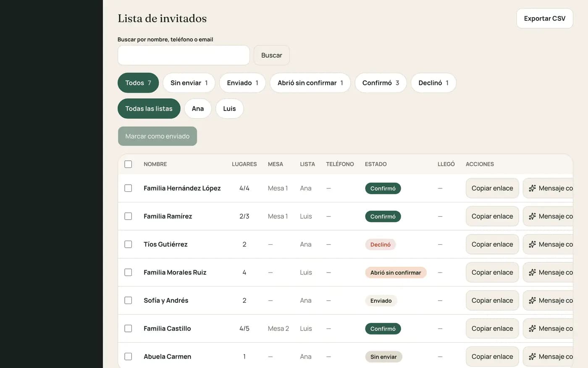The width and height of the screenshot is (588, 368).
Task: Click the Mesa 2 cell
Action: pyautogui.click(x=278, y=328)
